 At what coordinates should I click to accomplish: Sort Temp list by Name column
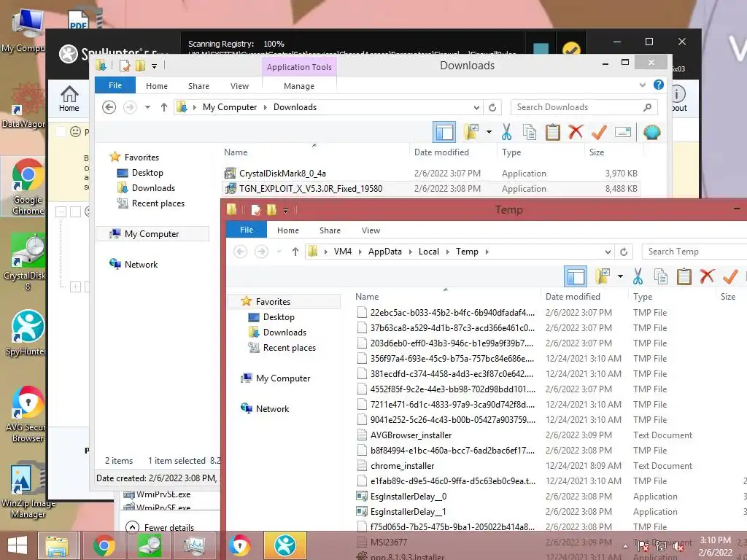[x=367, y=296]
